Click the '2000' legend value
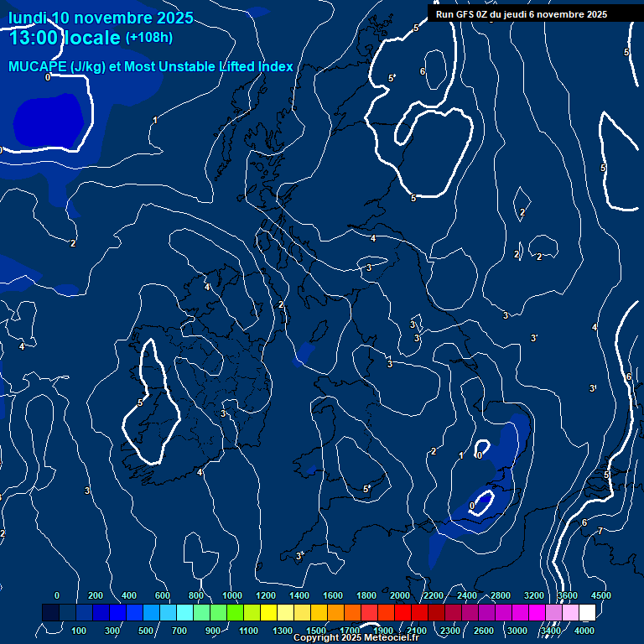The height and width of the screenshot is (644, 644). pyautogui.click(x=400, y=595)
